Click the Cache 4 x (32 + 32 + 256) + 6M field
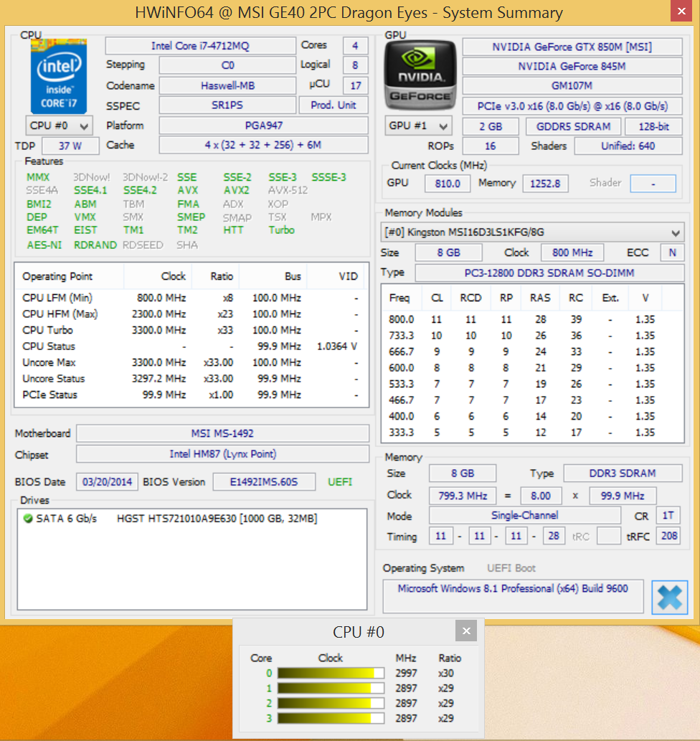 pos(264,145)
